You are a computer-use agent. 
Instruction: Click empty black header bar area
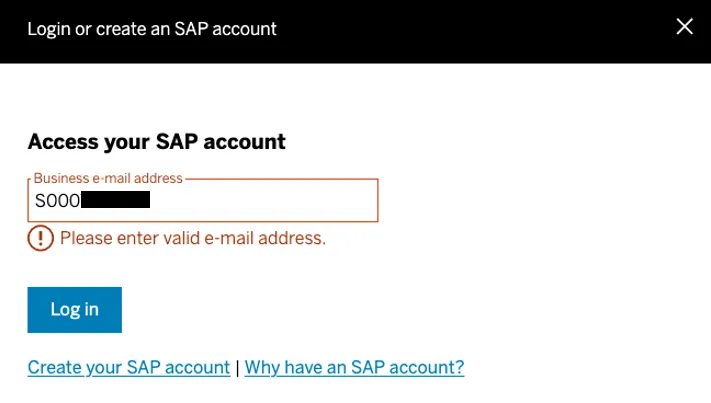click(x=480, y=28)
